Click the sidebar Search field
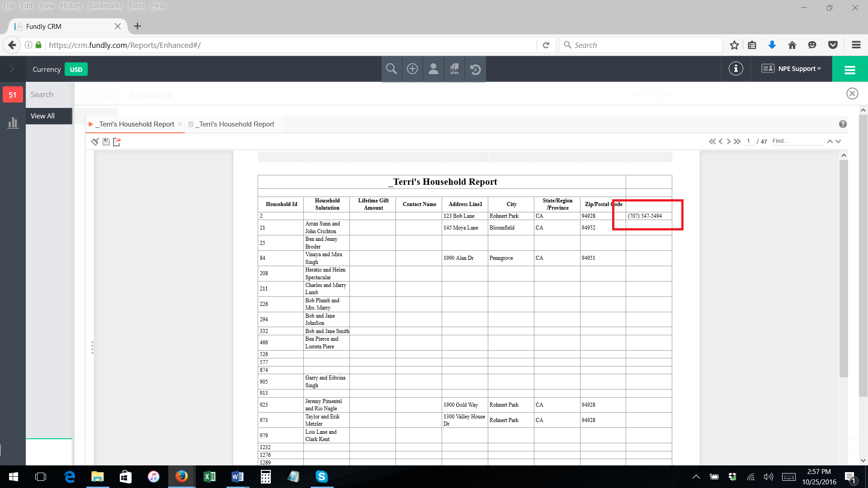This screenshot has width=868, height=488. click(49, 94)
